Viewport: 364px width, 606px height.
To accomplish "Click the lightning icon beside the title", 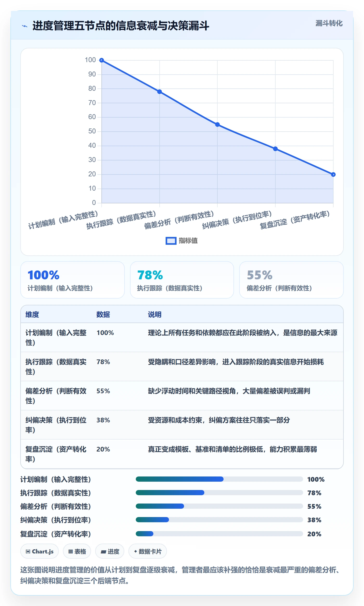I will pos(25,26).
